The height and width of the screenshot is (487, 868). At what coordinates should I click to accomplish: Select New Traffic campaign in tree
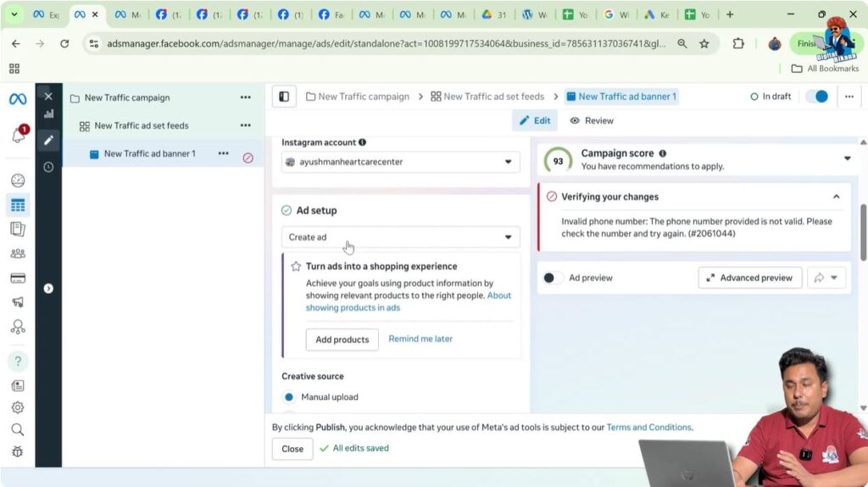[x=127, y=97]
